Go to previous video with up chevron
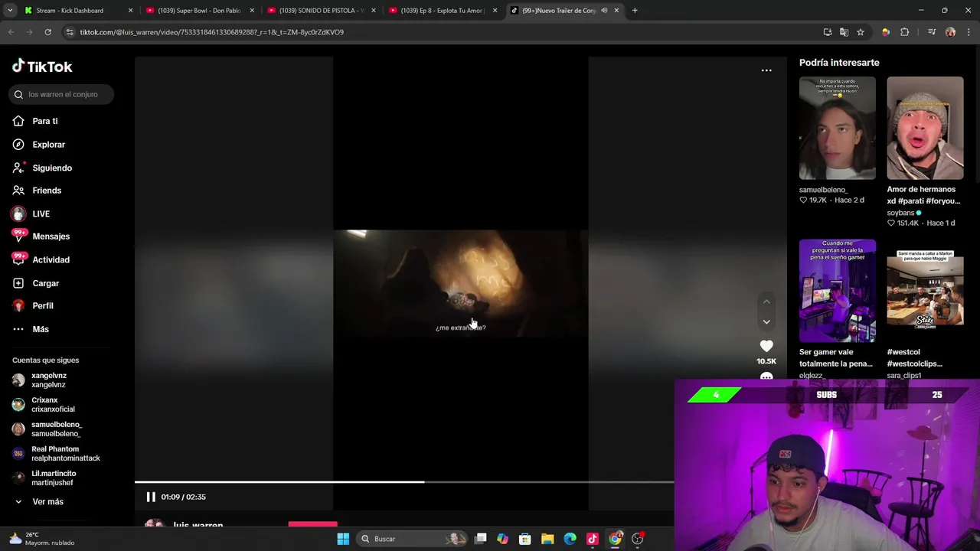 [766, 302]
